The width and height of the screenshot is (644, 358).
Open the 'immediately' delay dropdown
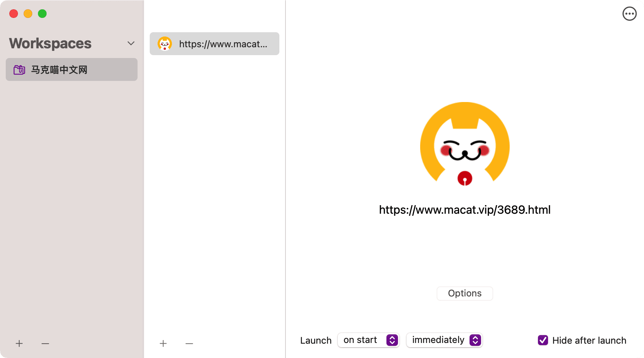[x=444, y=340]
